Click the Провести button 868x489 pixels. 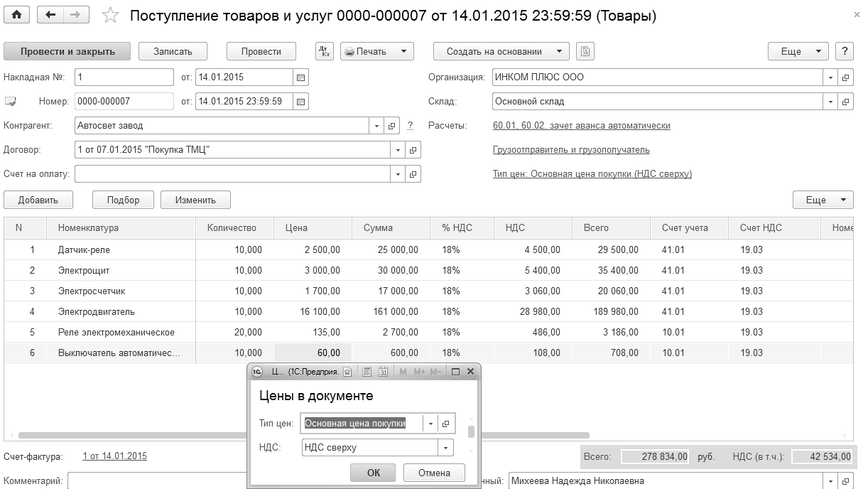coord(261,51)
